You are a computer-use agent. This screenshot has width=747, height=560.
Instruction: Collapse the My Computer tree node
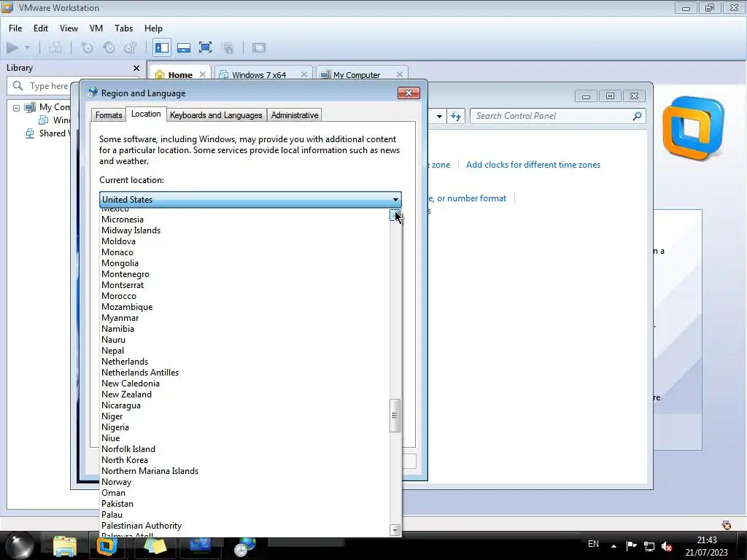pyautogui.click(x=16, y=108)
